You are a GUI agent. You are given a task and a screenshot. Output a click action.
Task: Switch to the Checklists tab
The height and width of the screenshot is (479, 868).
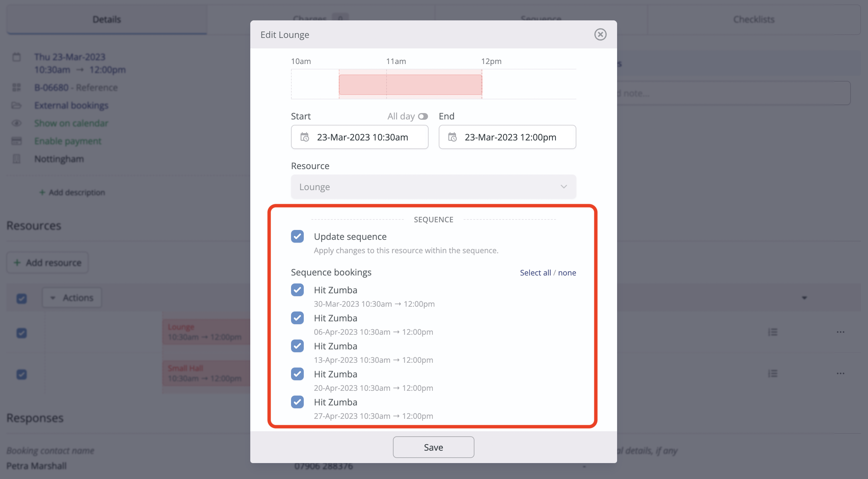point(754,19)
